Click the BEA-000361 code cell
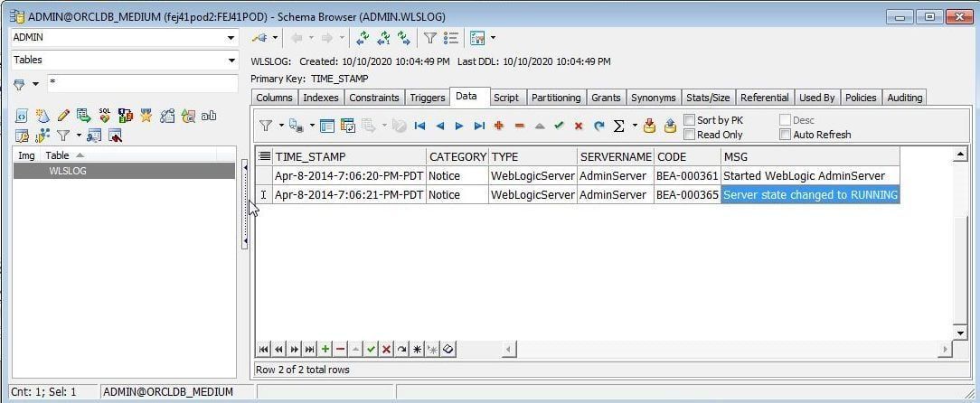This screenshot has width=980, height=403. pos(687,175)
